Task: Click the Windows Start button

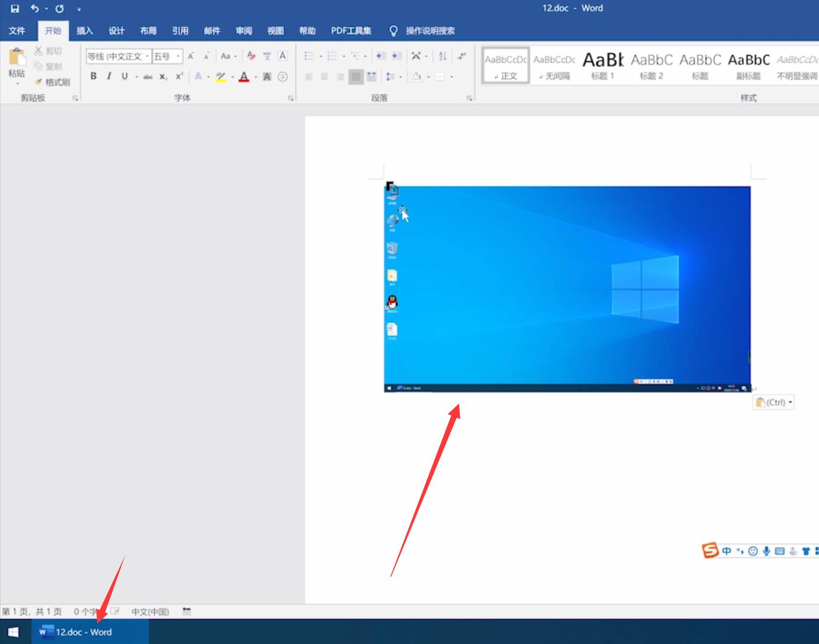Action: (x=13, y=631)
